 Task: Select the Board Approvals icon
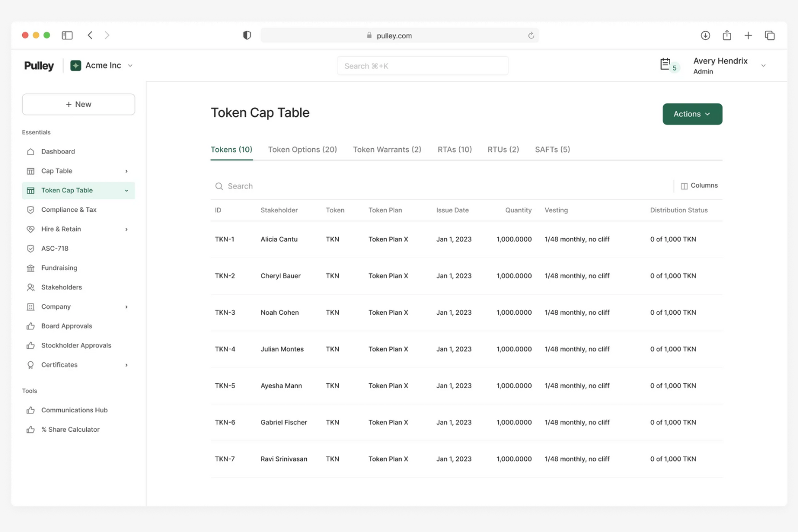coord(31,326)
